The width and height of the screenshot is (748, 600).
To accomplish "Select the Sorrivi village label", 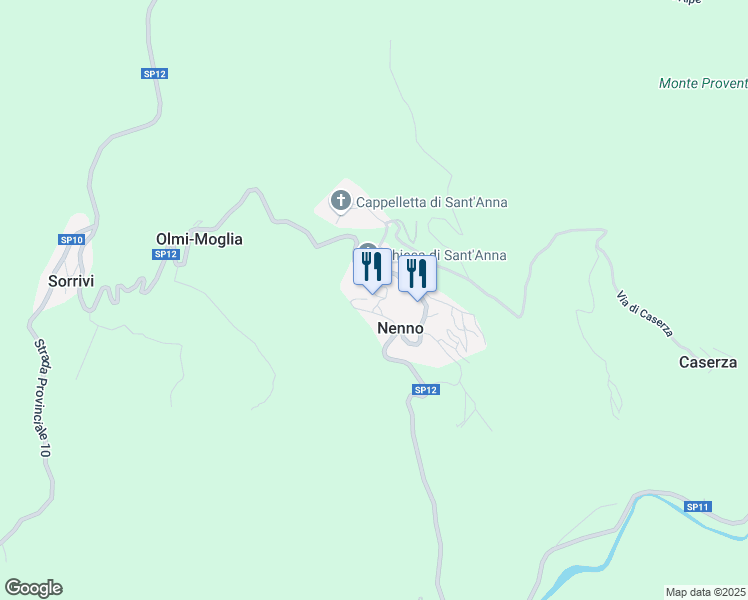I will pos(71,281).
